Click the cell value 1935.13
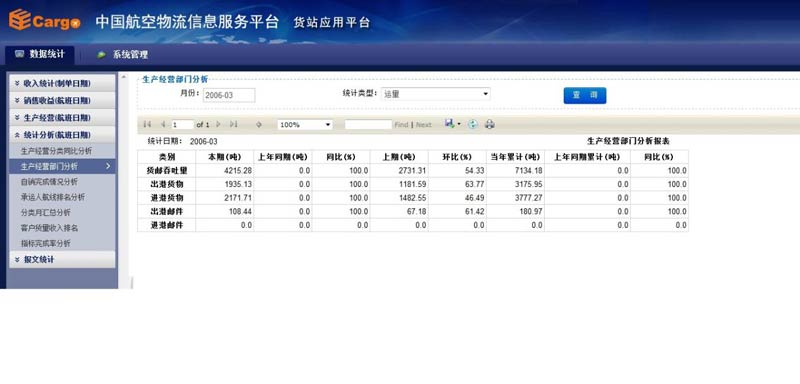The height and width of the screenshot is (384, 800). (x=238, y=185)
